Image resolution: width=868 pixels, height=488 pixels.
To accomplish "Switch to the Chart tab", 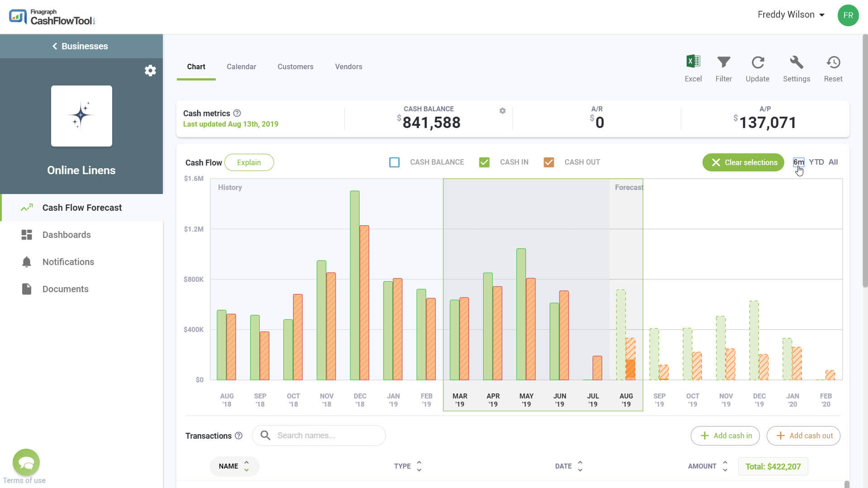I will coord(196,66).
